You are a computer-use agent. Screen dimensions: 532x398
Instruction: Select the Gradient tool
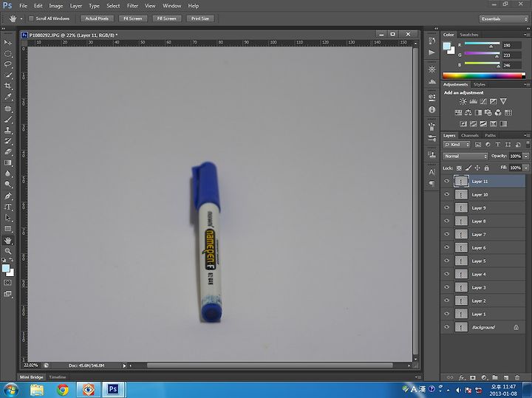(x=8, y=162)
